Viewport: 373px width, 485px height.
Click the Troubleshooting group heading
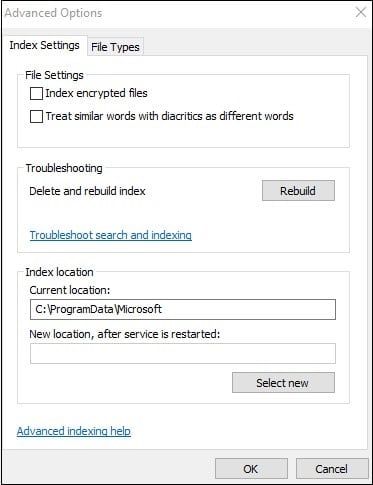[x=64, y=168]
